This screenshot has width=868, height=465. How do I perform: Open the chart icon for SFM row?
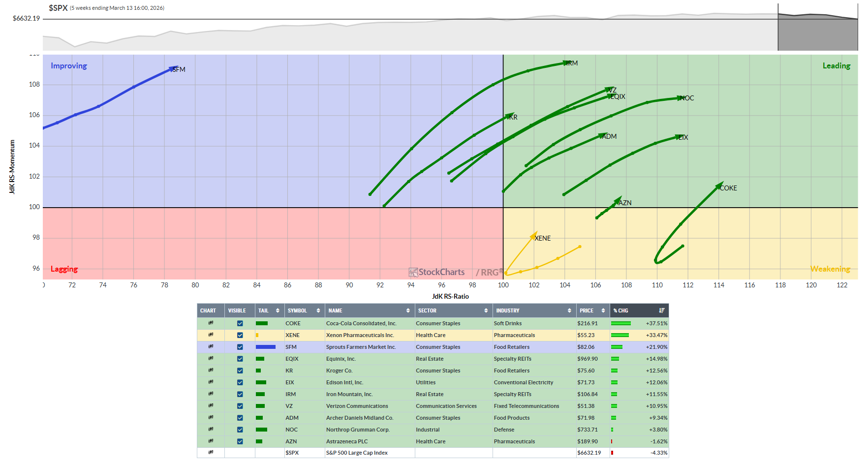(x=211, y=347)
